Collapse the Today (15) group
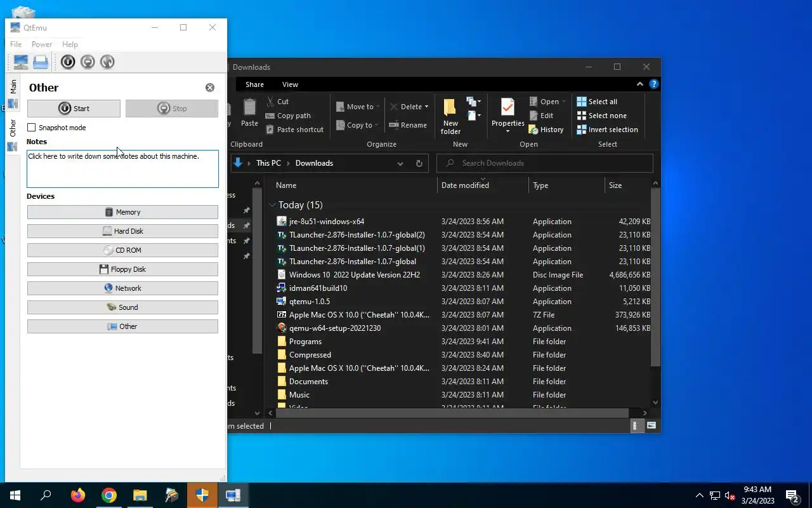The image size is (812, 508). (x=272, y=204)
